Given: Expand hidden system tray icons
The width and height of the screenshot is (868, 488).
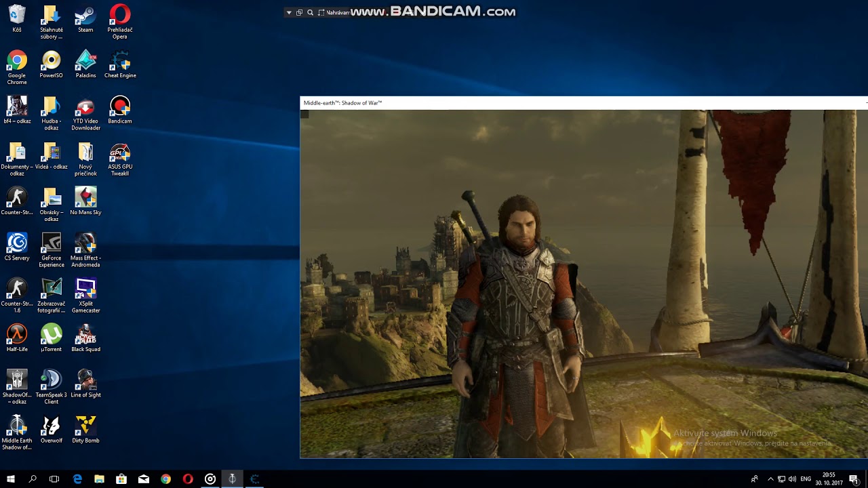Looking at the screenshot, I should (770, 479).
